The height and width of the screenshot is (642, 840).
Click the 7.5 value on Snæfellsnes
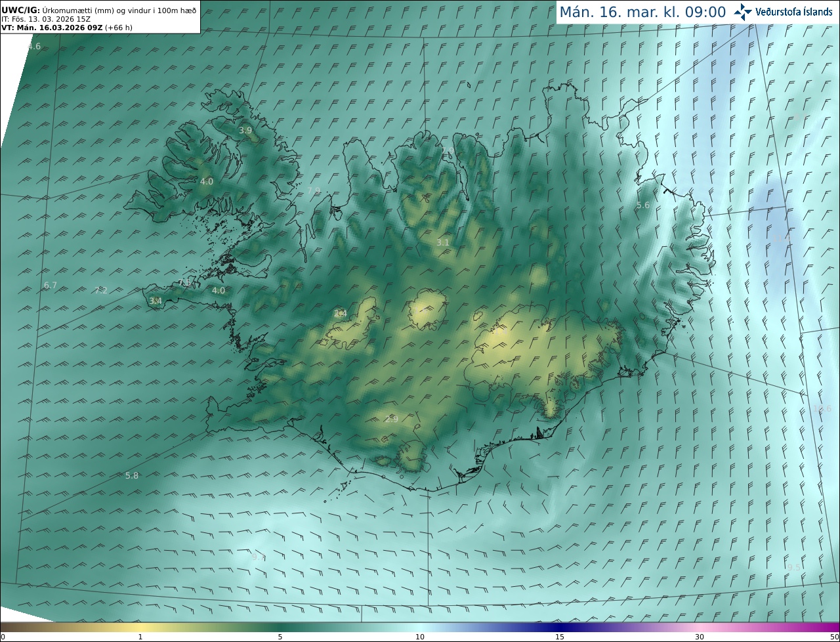tap(185, 283)
